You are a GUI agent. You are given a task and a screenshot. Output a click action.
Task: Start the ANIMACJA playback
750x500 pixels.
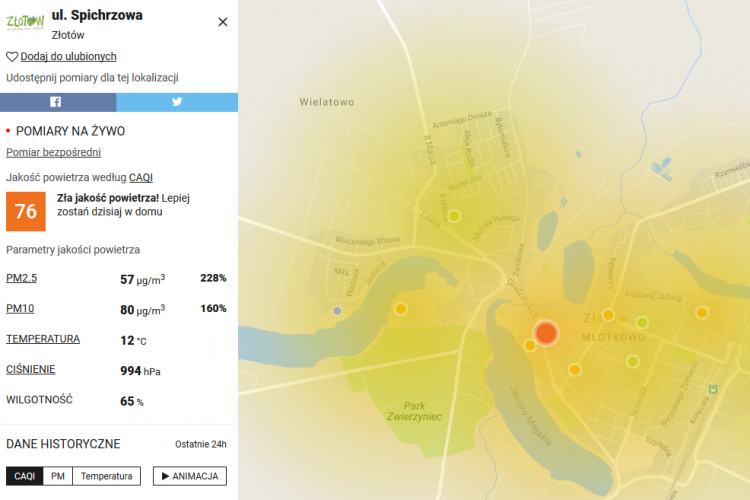coord(190,476)
